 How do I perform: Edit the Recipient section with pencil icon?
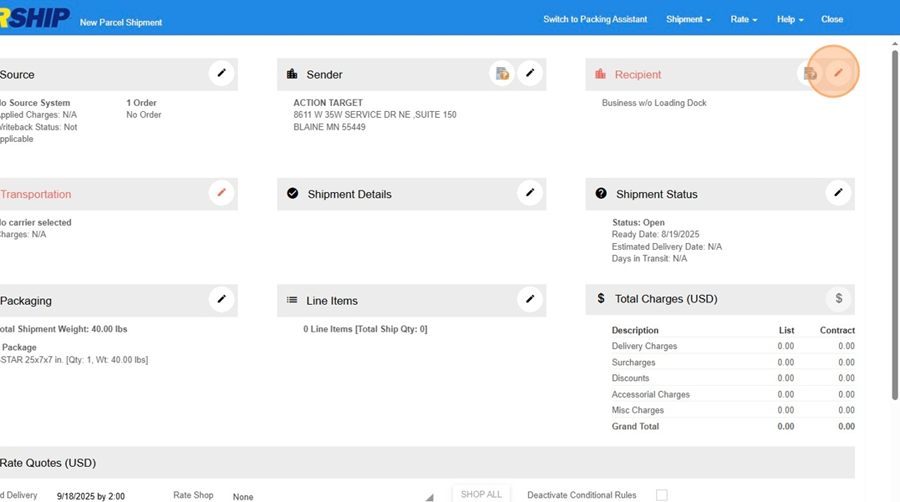(x=838, y=73)
